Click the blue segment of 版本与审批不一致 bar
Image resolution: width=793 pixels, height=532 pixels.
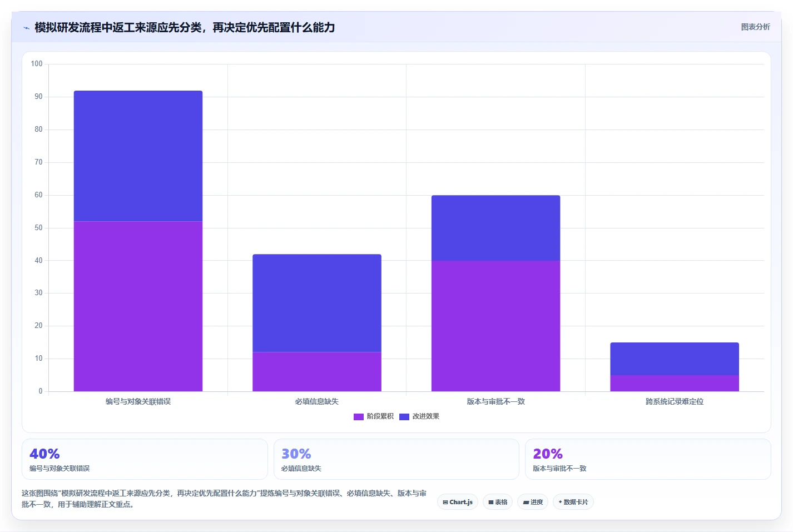[495, 228]
